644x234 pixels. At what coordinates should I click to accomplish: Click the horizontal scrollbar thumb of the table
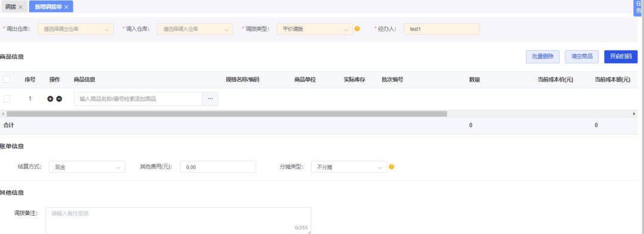227,114
